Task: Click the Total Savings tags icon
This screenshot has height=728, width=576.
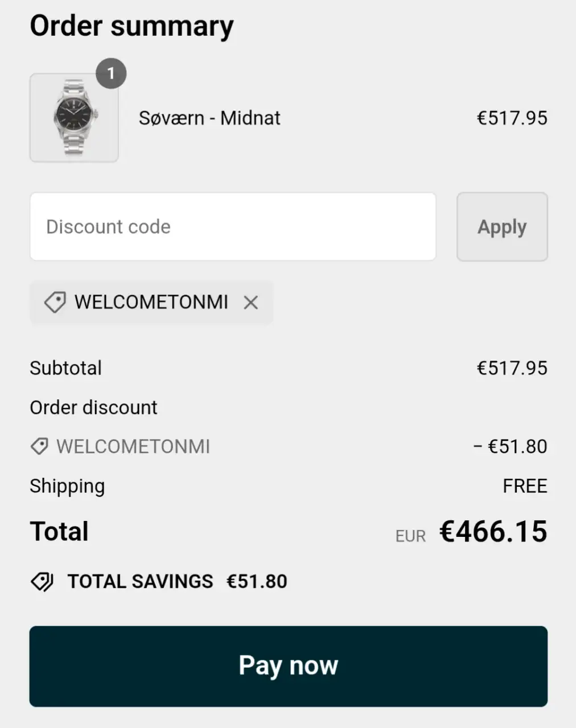Action: [x=42, y=582]
